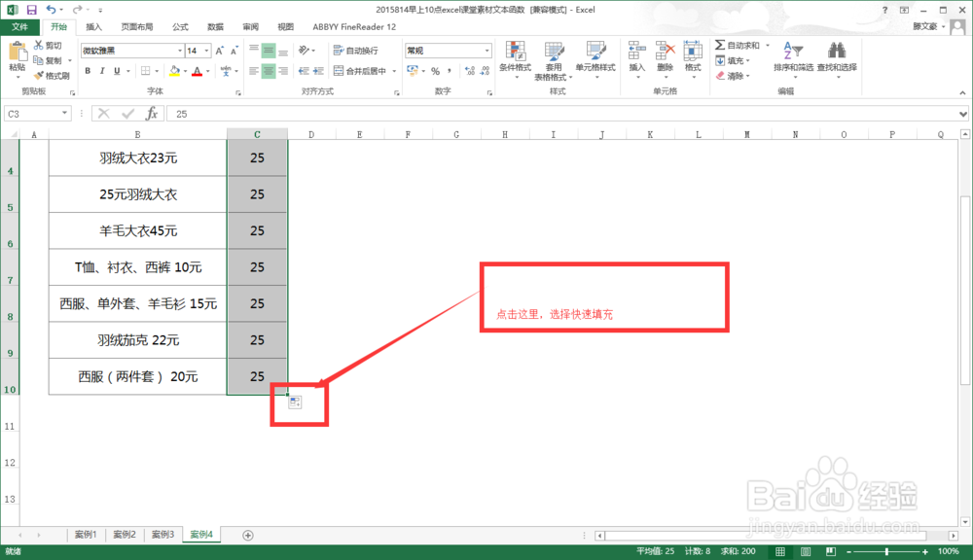
Task: Open the File tab
Action: pyautogui.click(x=19, y=26)
